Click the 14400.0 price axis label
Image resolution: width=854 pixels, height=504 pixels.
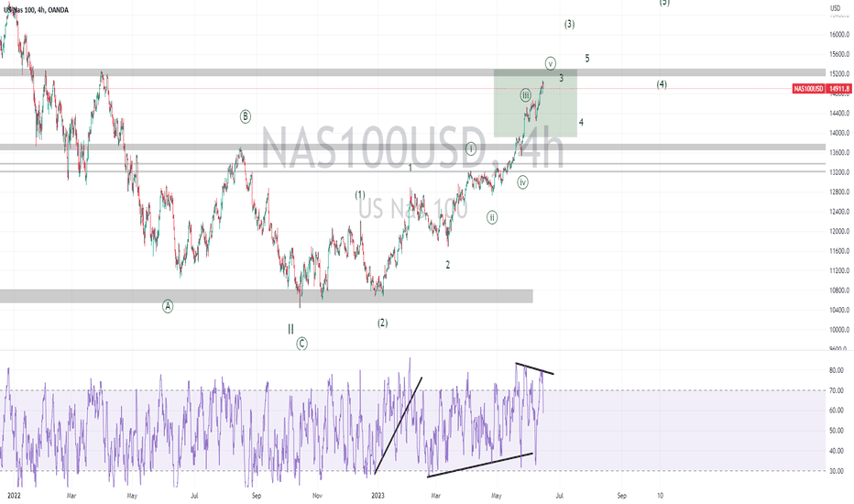pyautogui.click(x=839, y=114)
